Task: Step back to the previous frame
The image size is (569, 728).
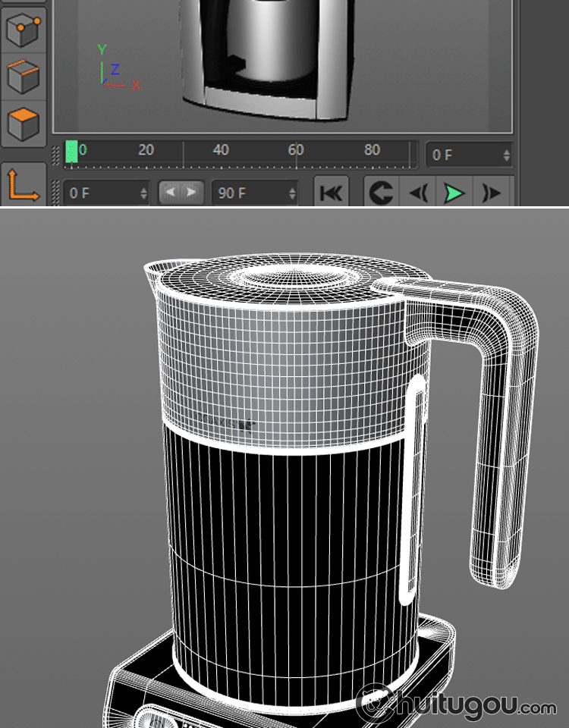Action: [x=419, y=193]
